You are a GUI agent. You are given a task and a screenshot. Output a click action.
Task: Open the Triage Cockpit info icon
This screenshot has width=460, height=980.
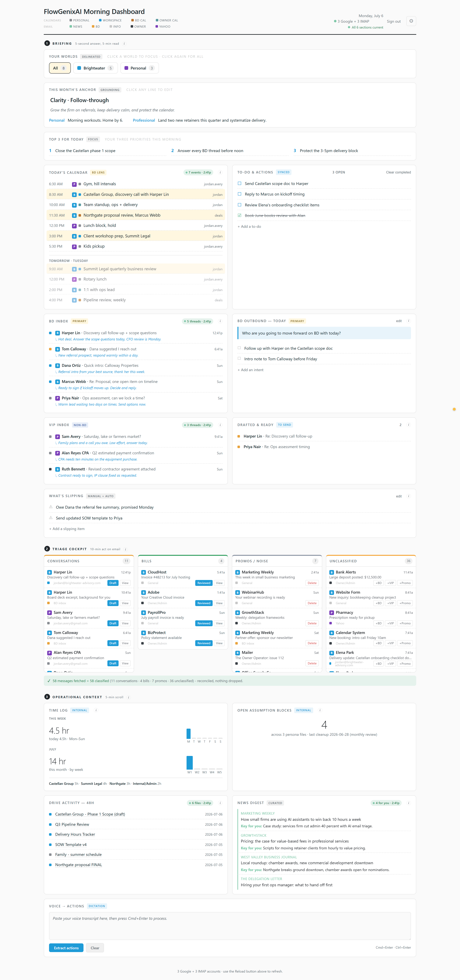tap(126, 549)
